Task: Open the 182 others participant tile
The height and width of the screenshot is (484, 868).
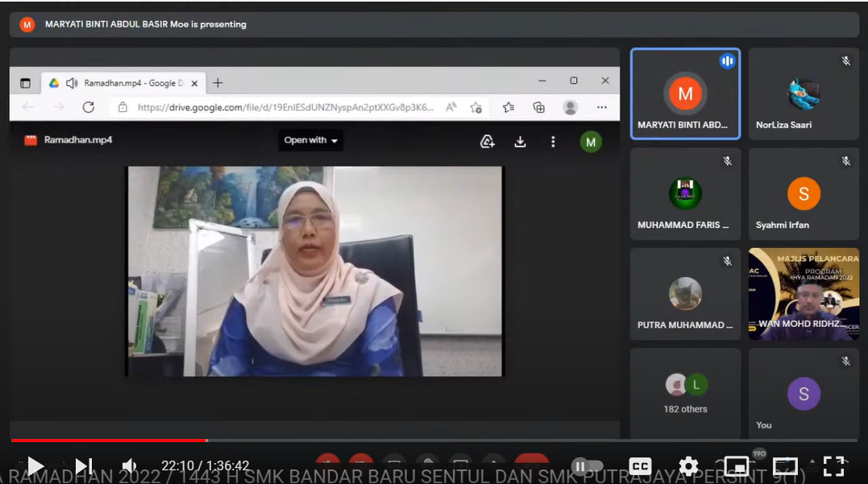Action: 685,394
